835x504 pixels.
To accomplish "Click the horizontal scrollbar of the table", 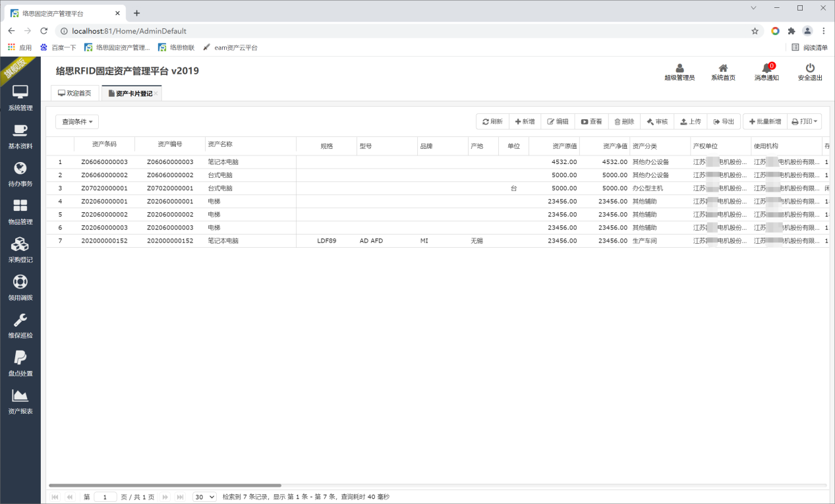I will click(x=165, y=486).
